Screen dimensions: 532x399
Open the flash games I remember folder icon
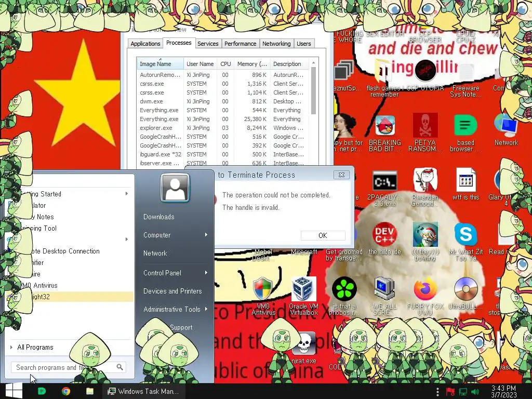383,71
